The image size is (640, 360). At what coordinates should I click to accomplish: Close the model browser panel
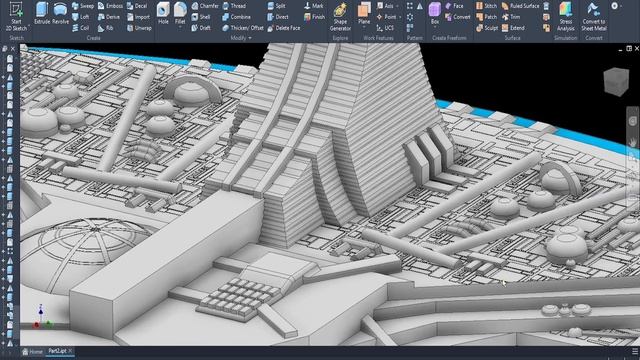pos(13,49)
